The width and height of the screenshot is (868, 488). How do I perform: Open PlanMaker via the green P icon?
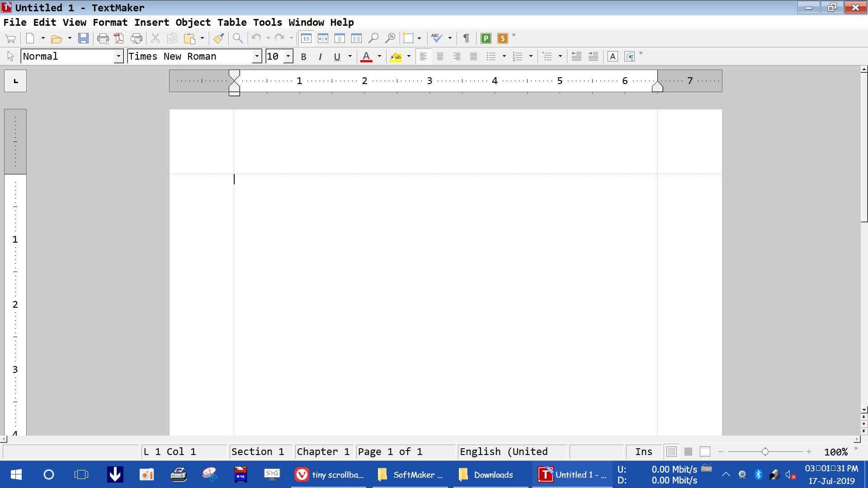(486, 38)
